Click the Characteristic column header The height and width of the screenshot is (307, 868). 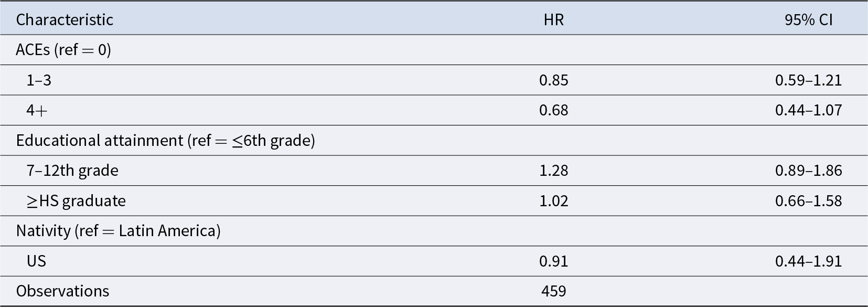[x=65, y=20]
